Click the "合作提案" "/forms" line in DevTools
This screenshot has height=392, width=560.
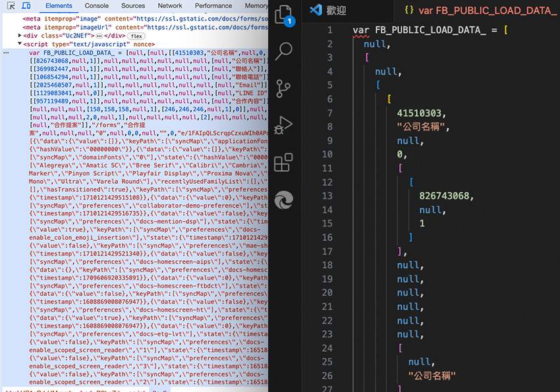[x=87, y=125]
